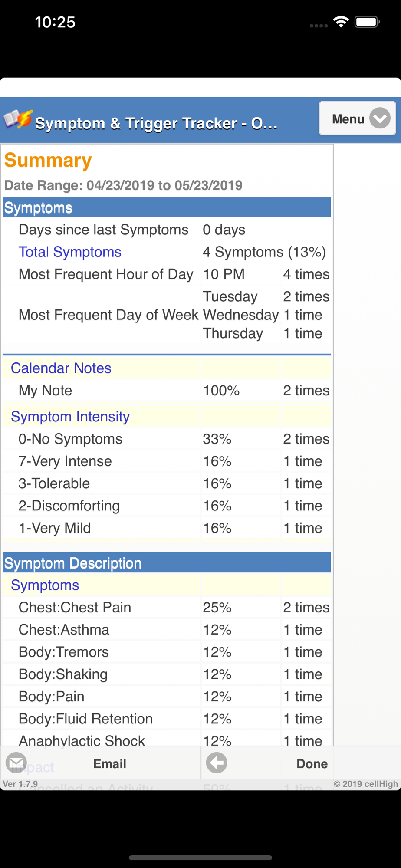401x868 pixels.
Task: Tap the envelope Email icon
Action: tap(16, 763)
